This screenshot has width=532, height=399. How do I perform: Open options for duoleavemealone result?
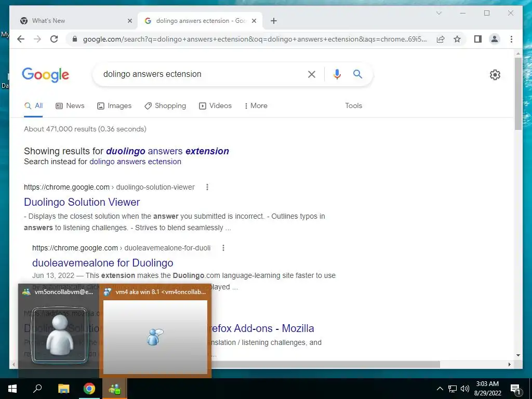click(223, 248)
